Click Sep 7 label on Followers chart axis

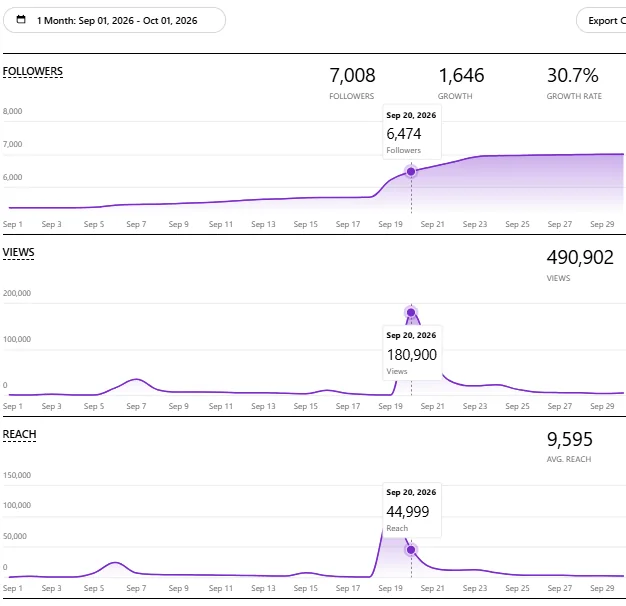pos(136,224)
